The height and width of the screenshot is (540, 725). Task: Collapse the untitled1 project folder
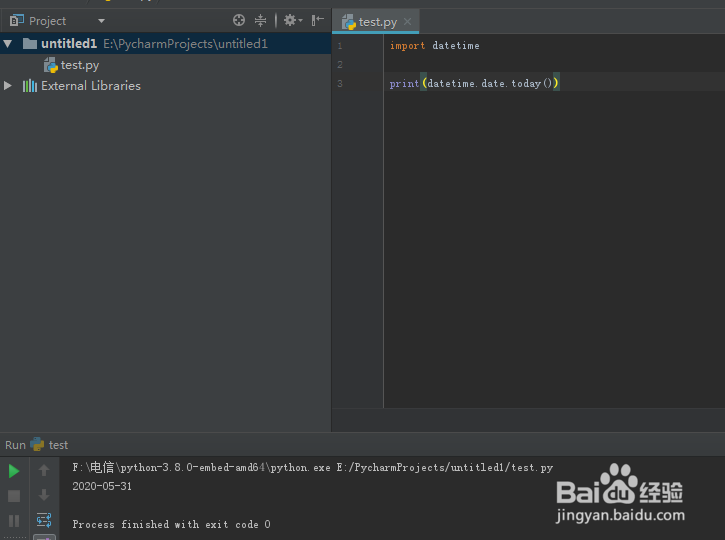click(x=7, y=44)
